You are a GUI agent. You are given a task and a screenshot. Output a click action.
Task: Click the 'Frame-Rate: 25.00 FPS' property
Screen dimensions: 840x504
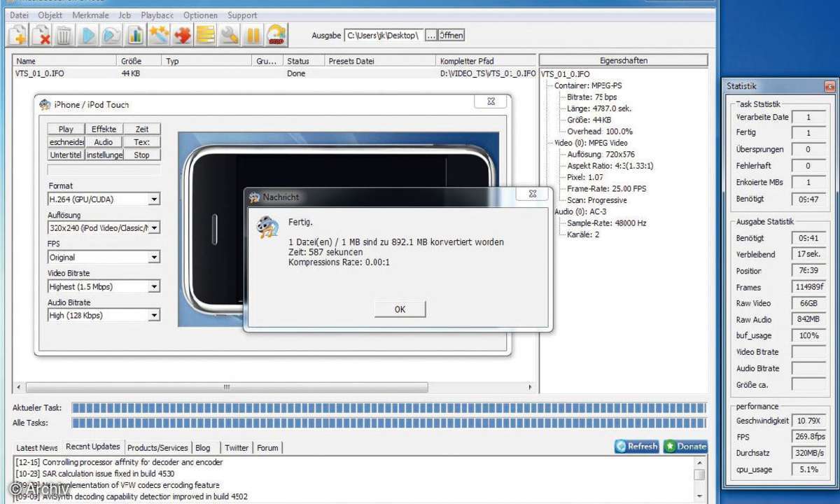tap(606, 188)
